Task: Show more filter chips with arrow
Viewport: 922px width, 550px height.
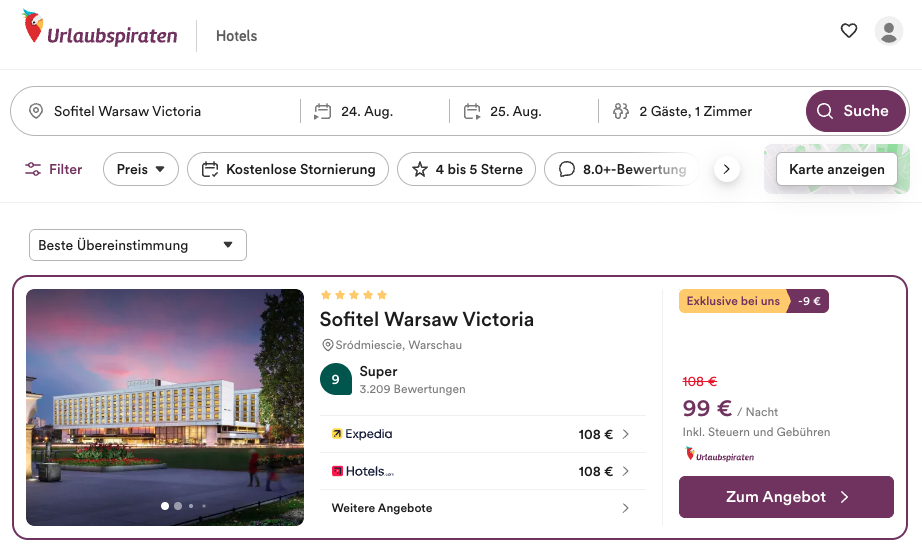Action: click(x=727, y=169)
